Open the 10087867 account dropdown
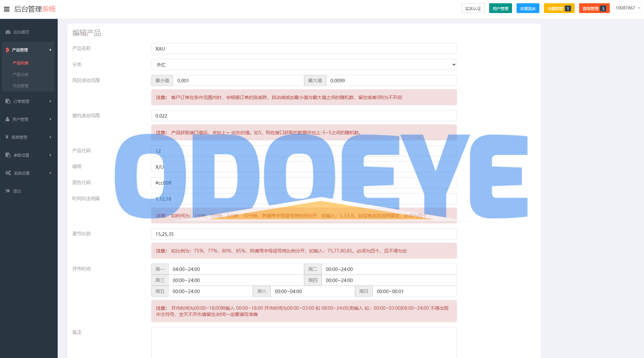This screenshot has width=644, height=358. pyautogui.click(x=627, y=8)
